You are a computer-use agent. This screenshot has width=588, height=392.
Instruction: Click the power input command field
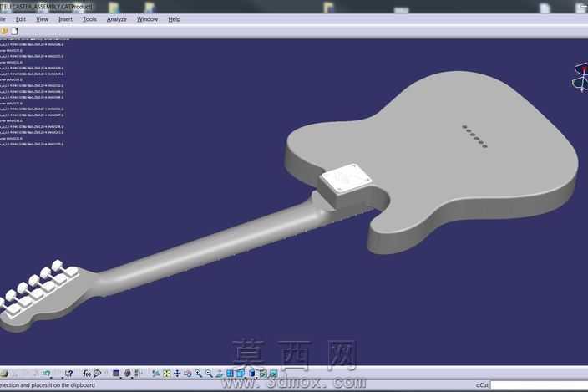(540, 385)
